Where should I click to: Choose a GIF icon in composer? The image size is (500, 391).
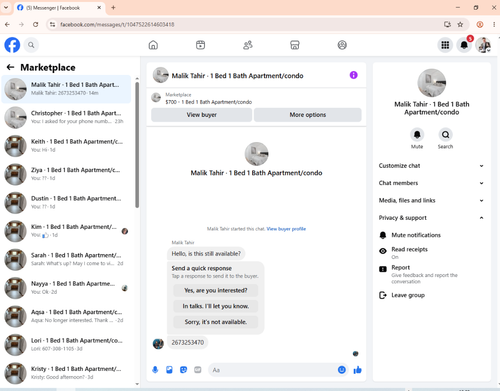198,370
